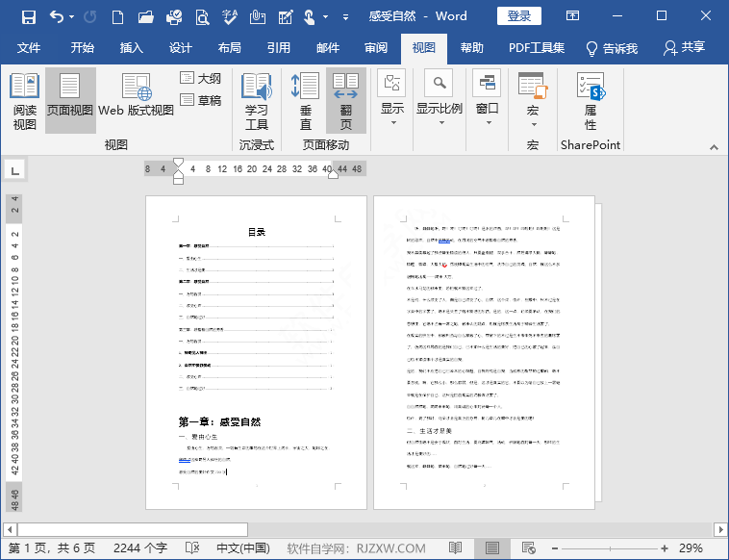Click the Share (共享) button
Screen dimensions: 729x560
(684, 48)
